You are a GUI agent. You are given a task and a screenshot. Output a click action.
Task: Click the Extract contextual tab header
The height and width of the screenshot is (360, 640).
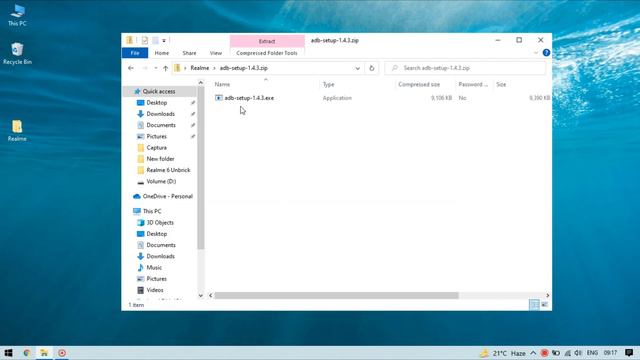(x=267, y=41)
